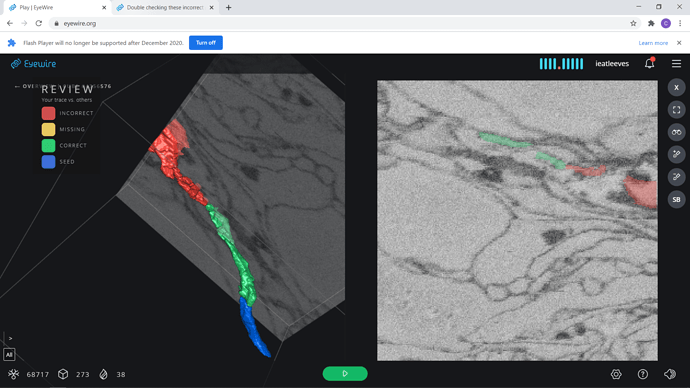
Task: Click the green play continue button
Action: click(345, 373)
